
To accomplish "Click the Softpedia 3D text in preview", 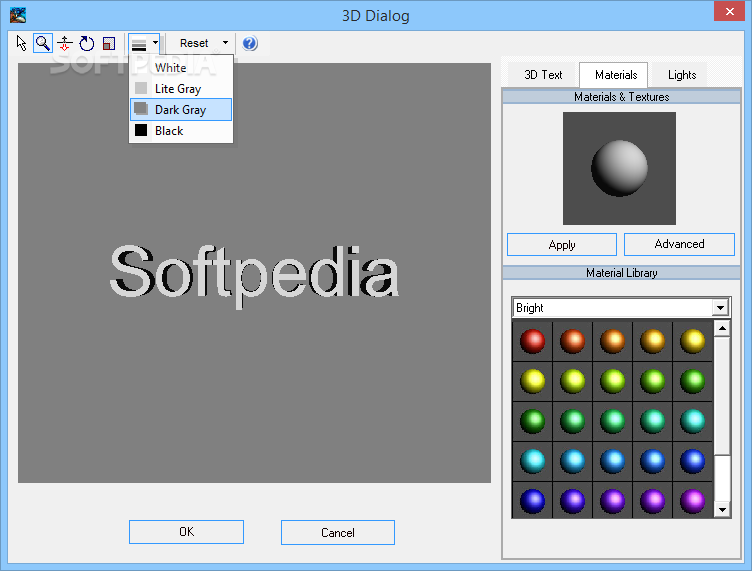I will point(254,276).
